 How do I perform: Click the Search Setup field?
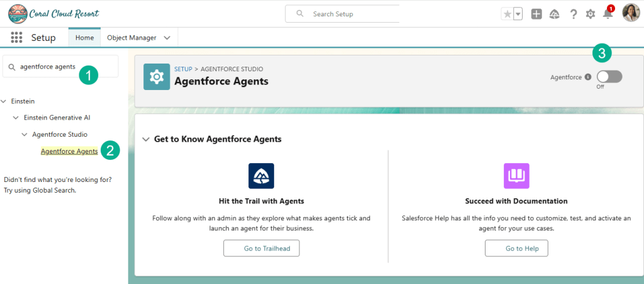(352, 14)
